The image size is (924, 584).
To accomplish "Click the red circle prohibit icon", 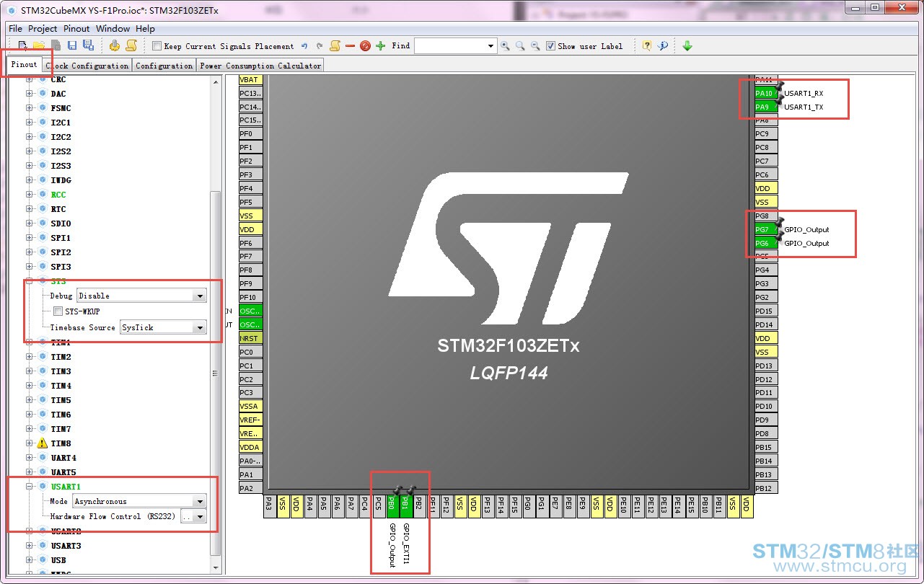I will (365, 46).
